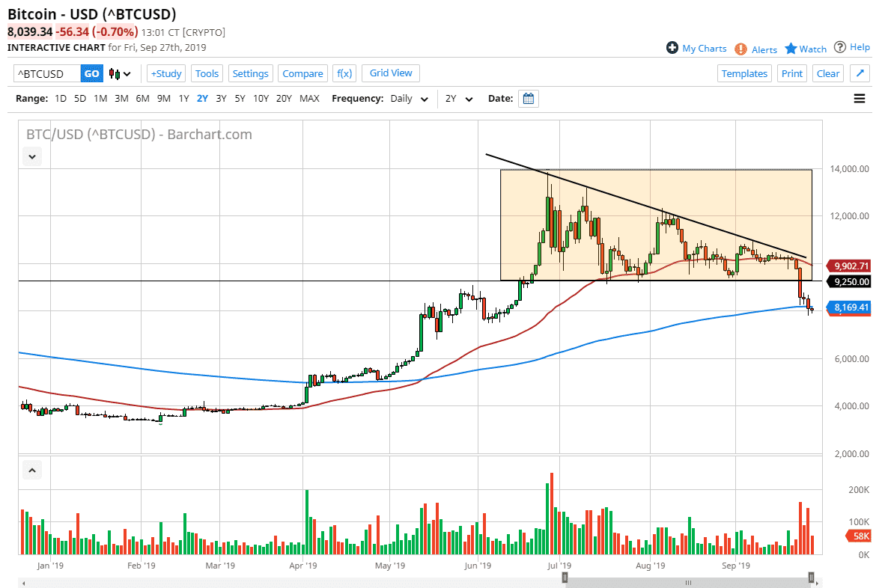Image resolution: width=882 pixels, height=588 pixels.
Task: Open the Tools menu
Action: coord(207,73)
